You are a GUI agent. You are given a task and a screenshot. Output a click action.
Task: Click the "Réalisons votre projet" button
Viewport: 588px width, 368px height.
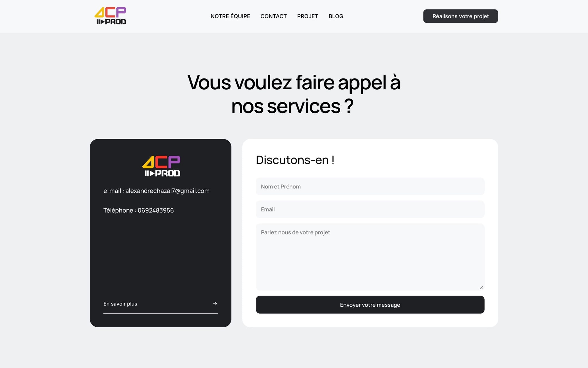pos(461,16)
